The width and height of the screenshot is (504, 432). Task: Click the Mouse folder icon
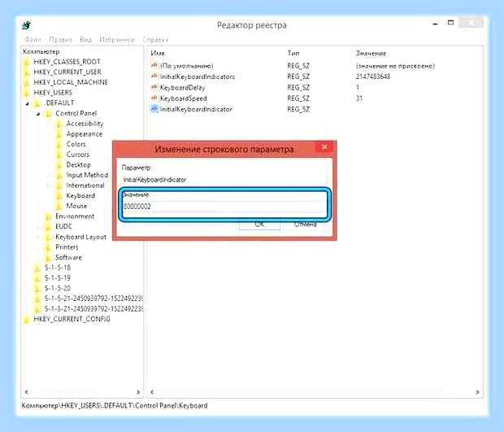click(59, 206)
